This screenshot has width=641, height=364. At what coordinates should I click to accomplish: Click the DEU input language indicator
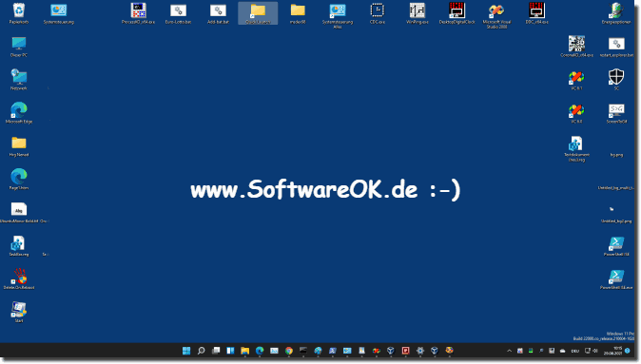pyautogui.click(x=574, y=351)
